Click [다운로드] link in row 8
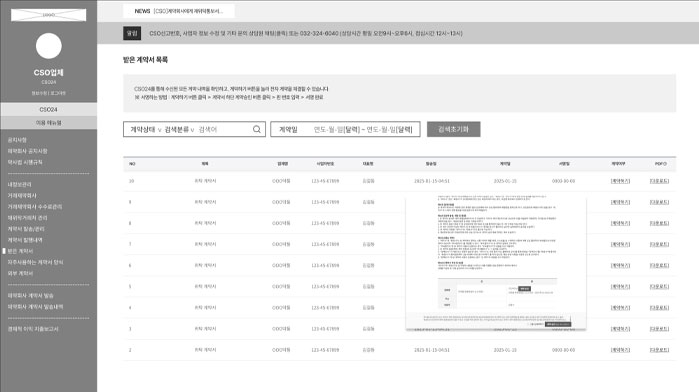 (x=659, y=223)
